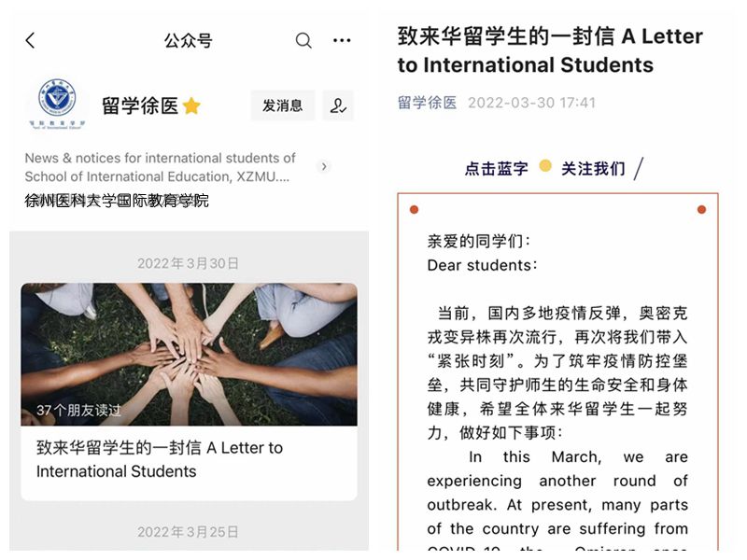The width and height of the screenshot is (747, 560).
Task: Open article titled A Letter to International Students
Action: pos(160,459)
